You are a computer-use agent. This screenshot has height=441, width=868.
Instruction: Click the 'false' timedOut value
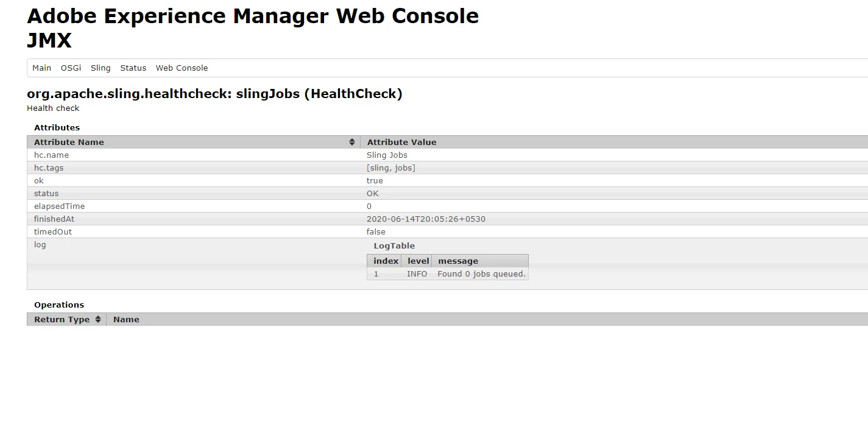376,231
